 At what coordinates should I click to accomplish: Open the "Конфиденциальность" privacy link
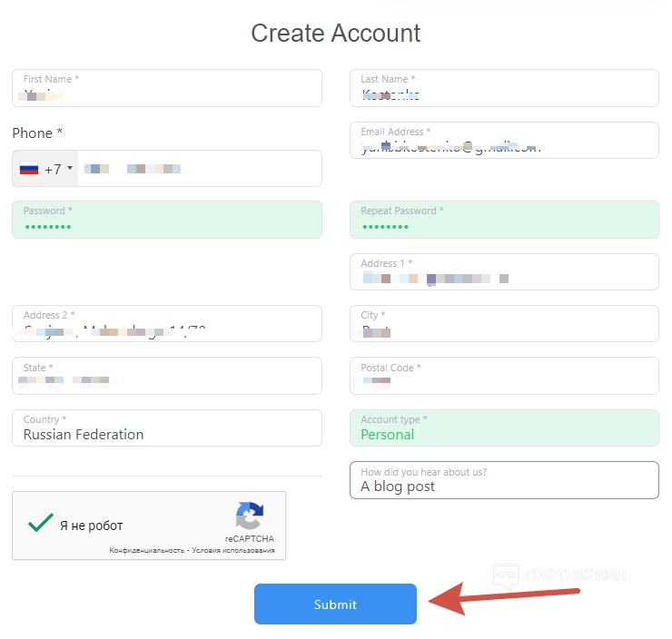(x=145, y=551)
